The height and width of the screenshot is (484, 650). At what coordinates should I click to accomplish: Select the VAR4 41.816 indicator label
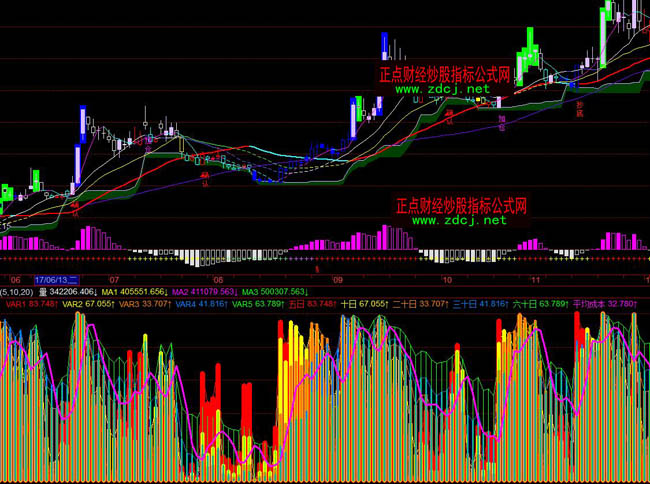(201, 303)
